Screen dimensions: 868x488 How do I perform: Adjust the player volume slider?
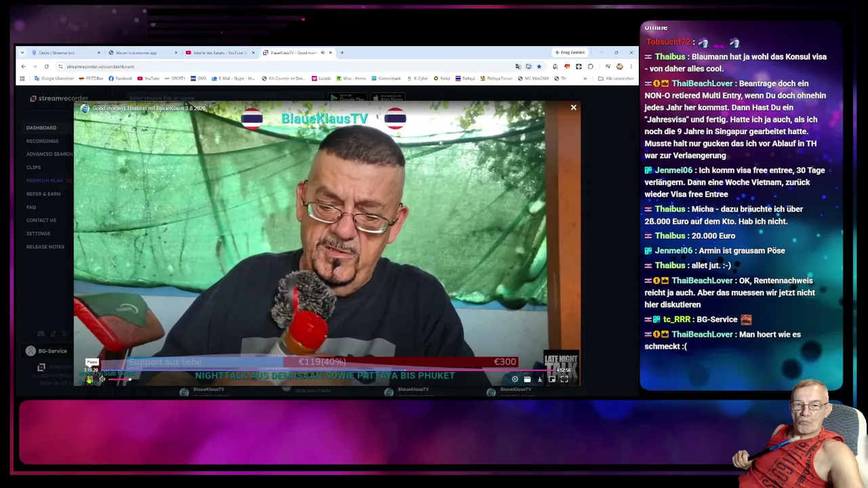click(119, 380)
